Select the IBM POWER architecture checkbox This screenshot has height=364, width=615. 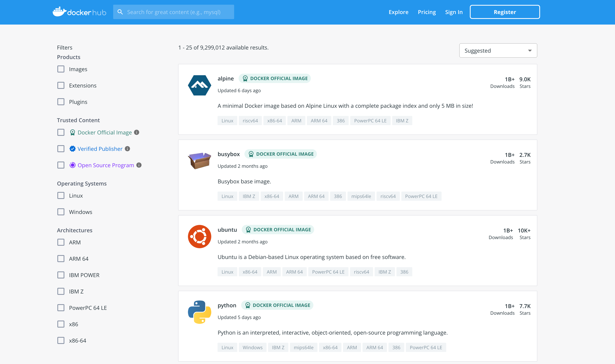(61, 275)
